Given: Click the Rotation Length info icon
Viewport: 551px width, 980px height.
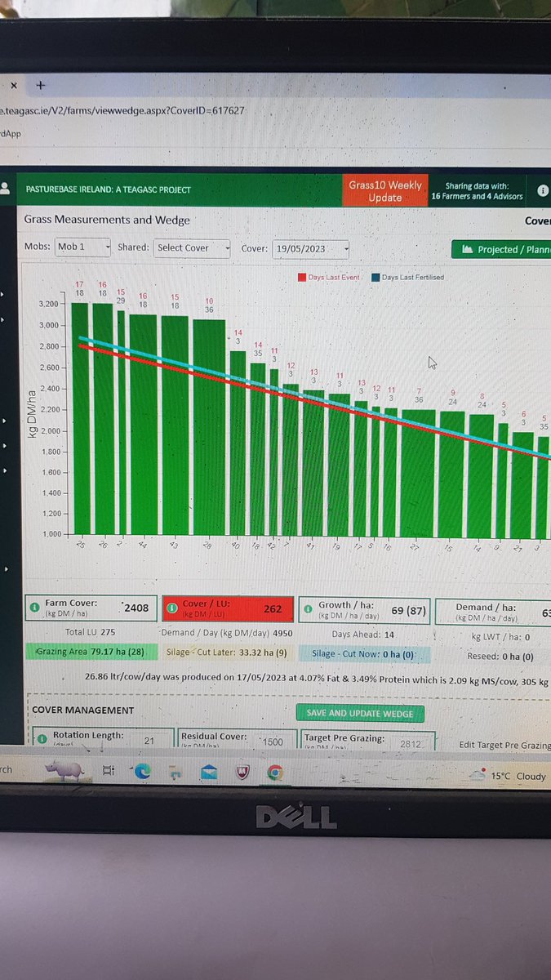Looking at the screenshot, I should [42, 738].
